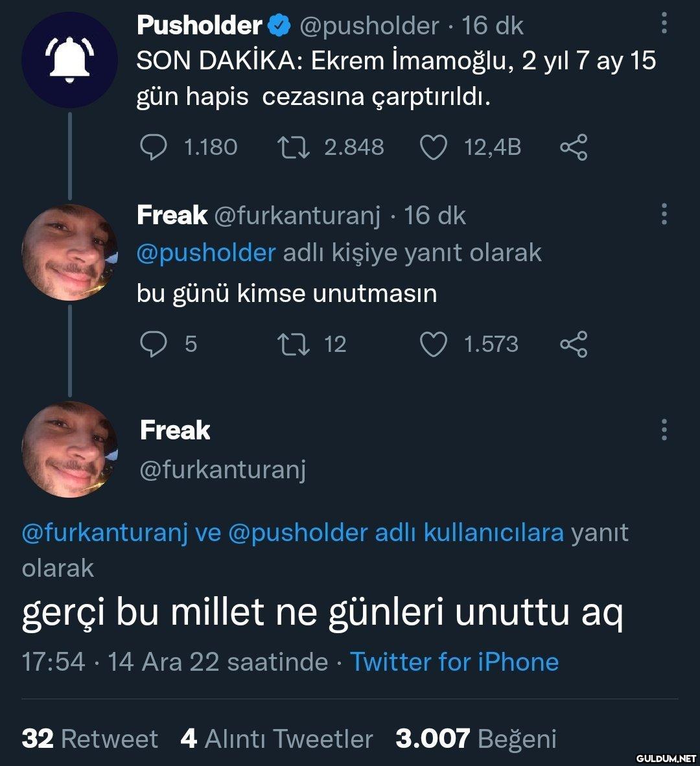Click reply icon on Freak's first reply
Screen dimensions: 700x766
point(152,344)
